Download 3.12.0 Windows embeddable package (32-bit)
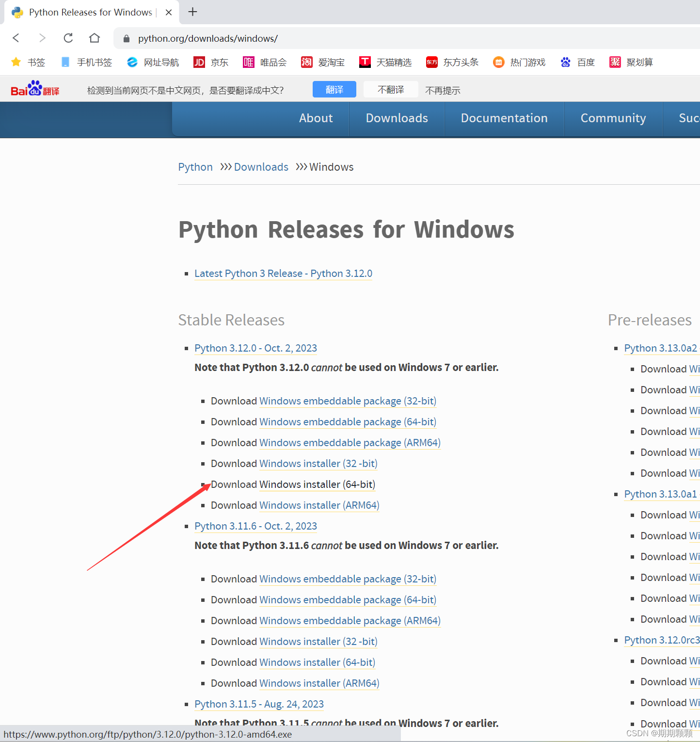 (348, 401)
